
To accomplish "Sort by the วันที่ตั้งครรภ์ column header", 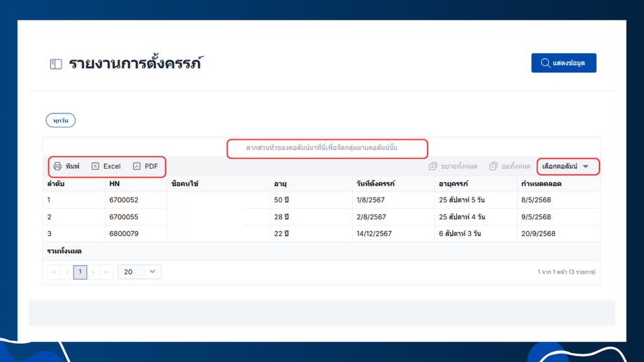I will 375,183.
